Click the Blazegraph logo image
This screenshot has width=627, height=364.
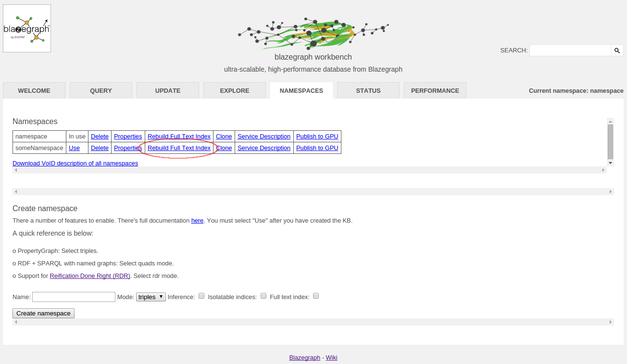[x=27, y=28]
